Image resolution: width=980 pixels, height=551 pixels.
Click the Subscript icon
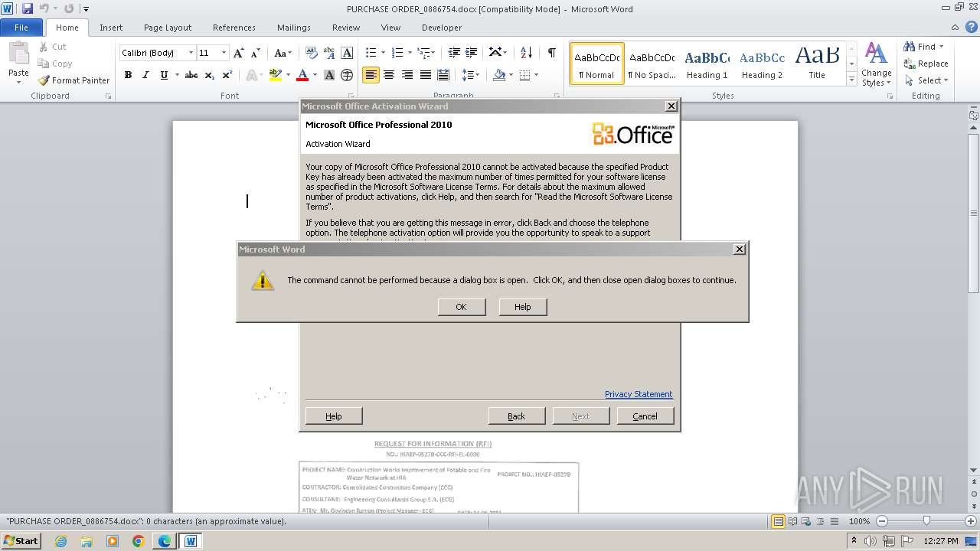click(x=210, y=75)
